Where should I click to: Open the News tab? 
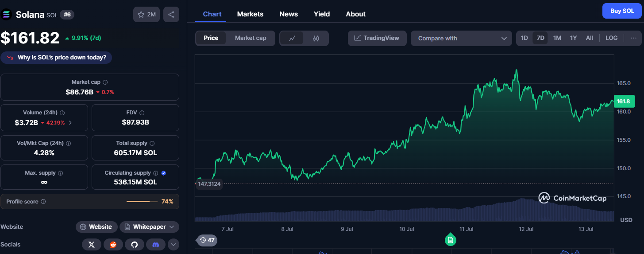click(x=289, y=14)
